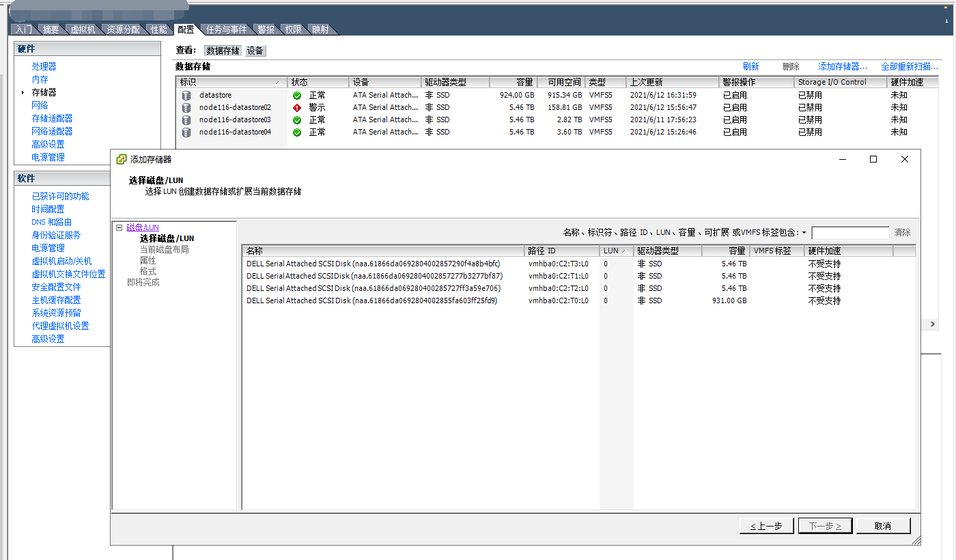The width and height of the screenshot is (956, 560).
Task: Open 时间配置 software settings
Action: 48,209
